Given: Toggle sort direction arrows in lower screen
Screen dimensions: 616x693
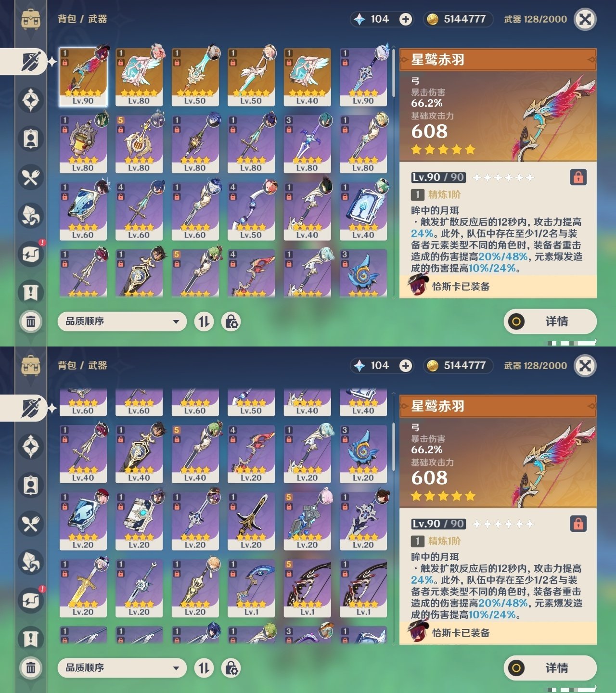Looking at the screenshot, I should tap(204, 667).
